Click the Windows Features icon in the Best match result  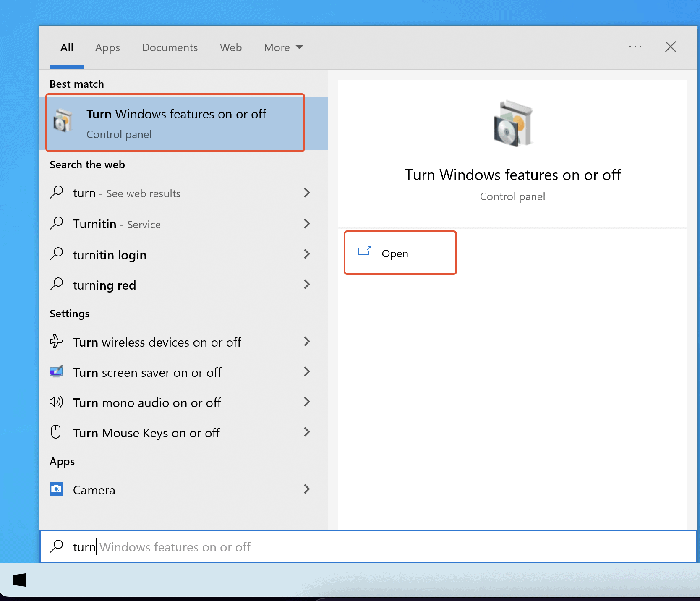pos(63,120)
